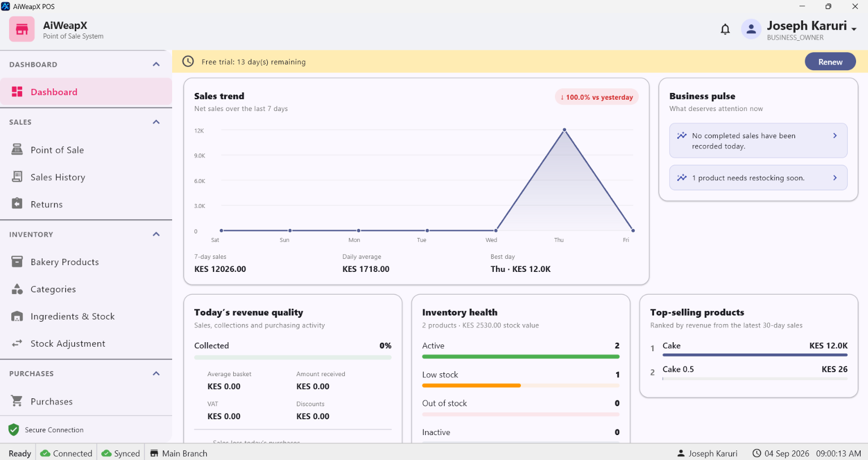Viewport: 868px width, 460px height.
Task: Click the Cake 0.5 product row
Action: 749,372
